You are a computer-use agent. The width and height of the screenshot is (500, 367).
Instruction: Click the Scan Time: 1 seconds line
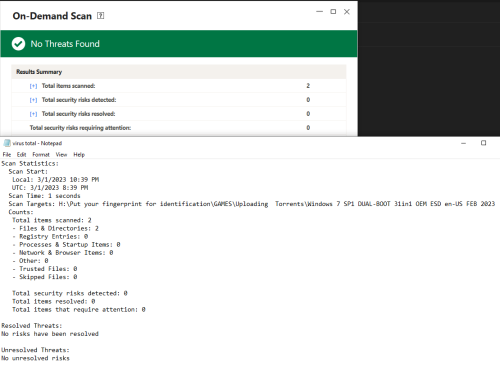[x=44, y=196]
